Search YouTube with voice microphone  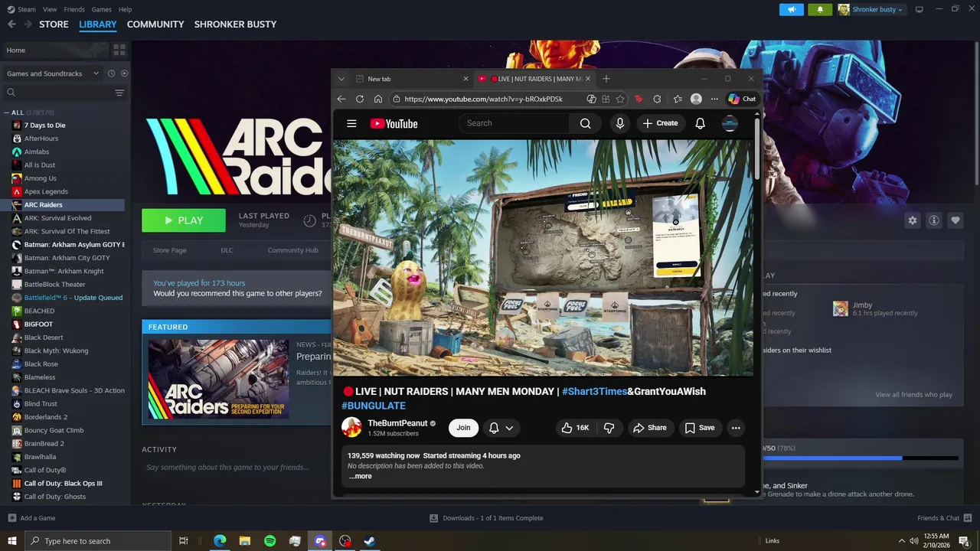620,123
